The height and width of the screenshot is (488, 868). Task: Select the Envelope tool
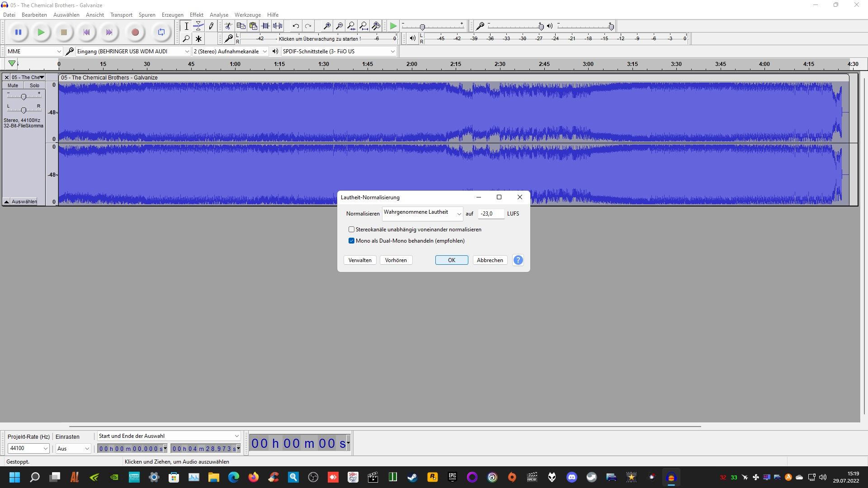pos(198,26)
